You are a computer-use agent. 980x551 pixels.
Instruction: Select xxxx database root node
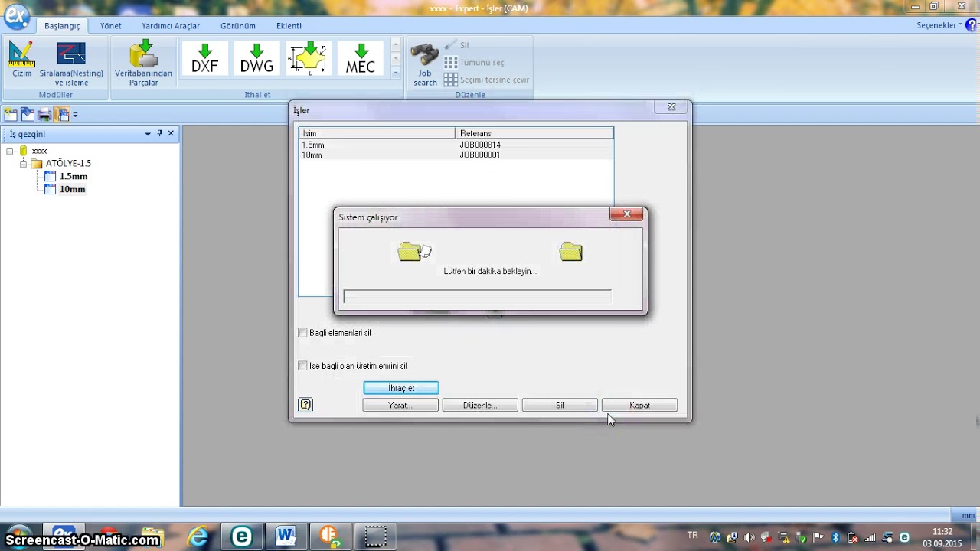tap(39, 151)
